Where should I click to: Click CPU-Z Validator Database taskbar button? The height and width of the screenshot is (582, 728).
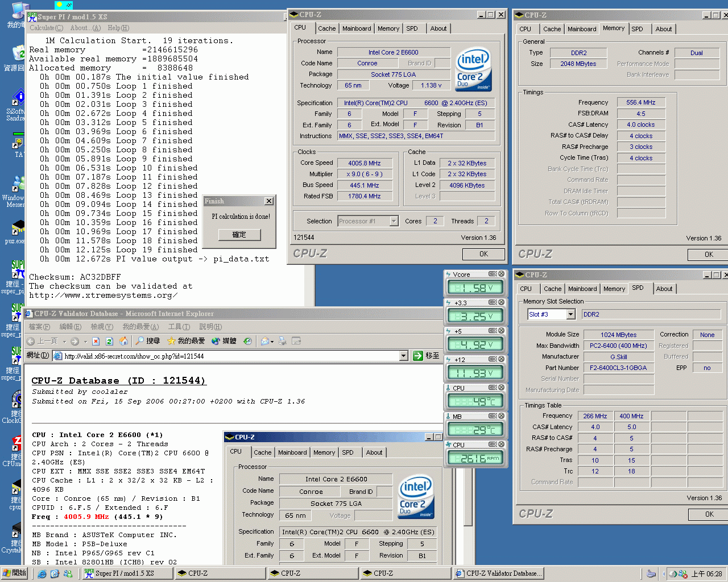(x=498, y=573)
